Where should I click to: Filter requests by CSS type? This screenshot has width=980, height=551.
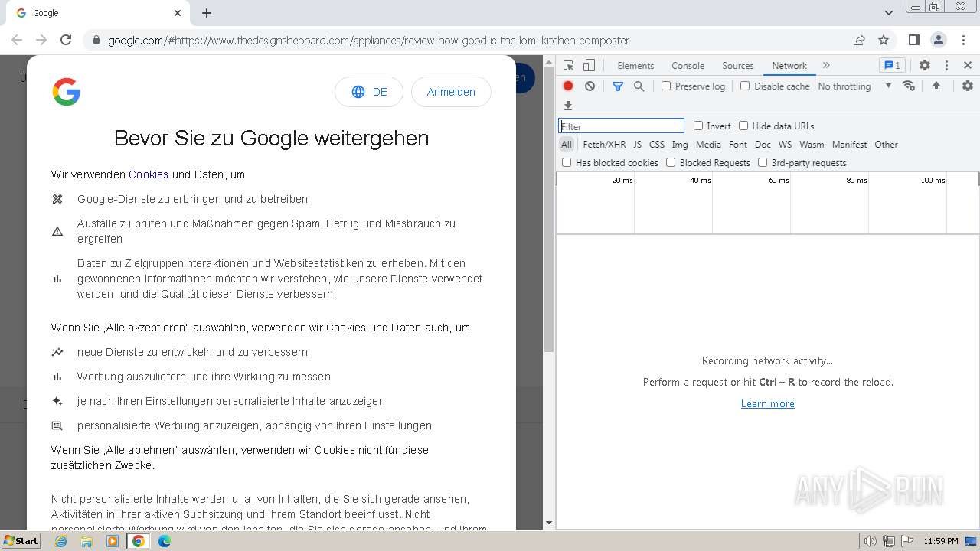tap(657, 145)
